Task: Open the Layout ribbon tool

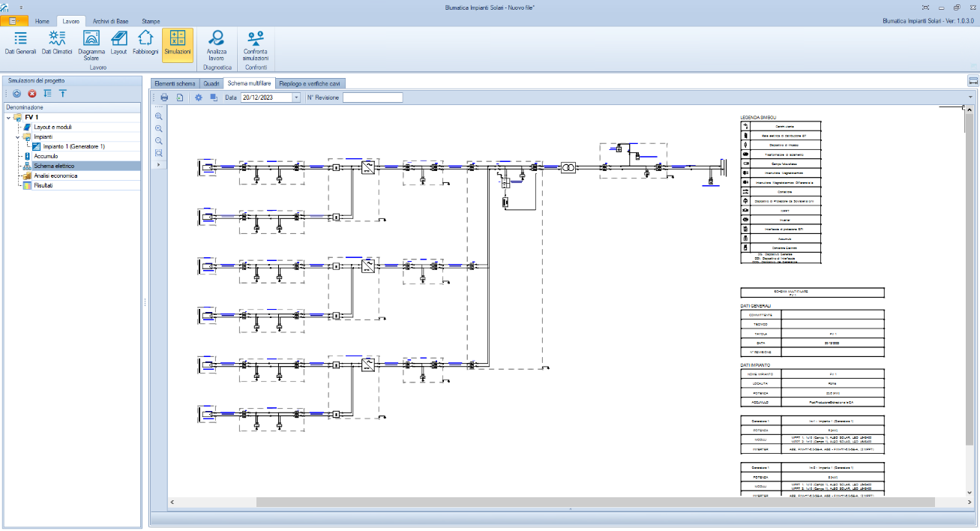Action: (118, 43)
